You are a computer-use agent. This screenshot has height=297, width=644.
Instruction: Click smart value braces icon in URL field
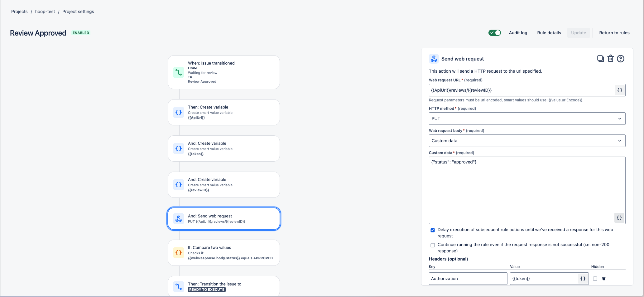pos(620,90)
